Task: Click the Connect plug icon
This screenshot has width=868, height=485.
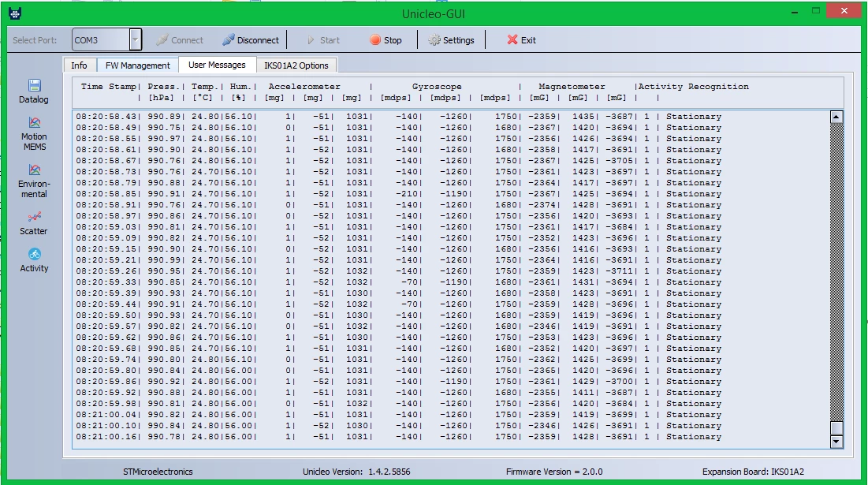Action: click(x=162, y=40)
